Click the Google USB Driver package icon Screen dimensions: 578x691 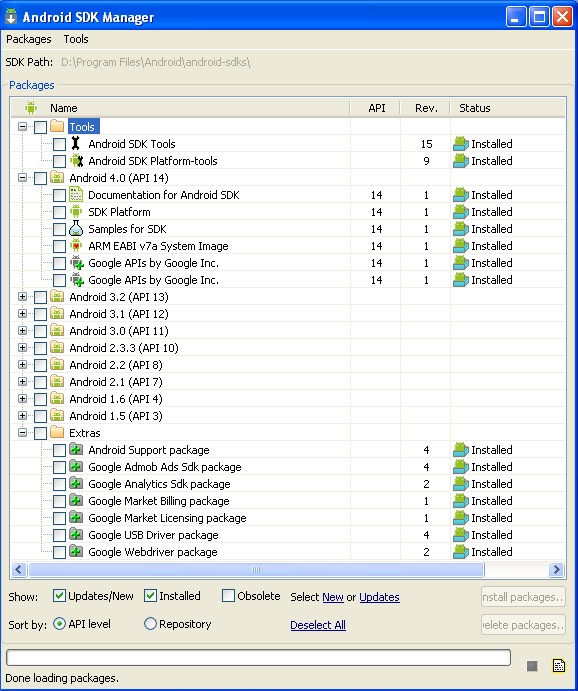pos(76,535)
